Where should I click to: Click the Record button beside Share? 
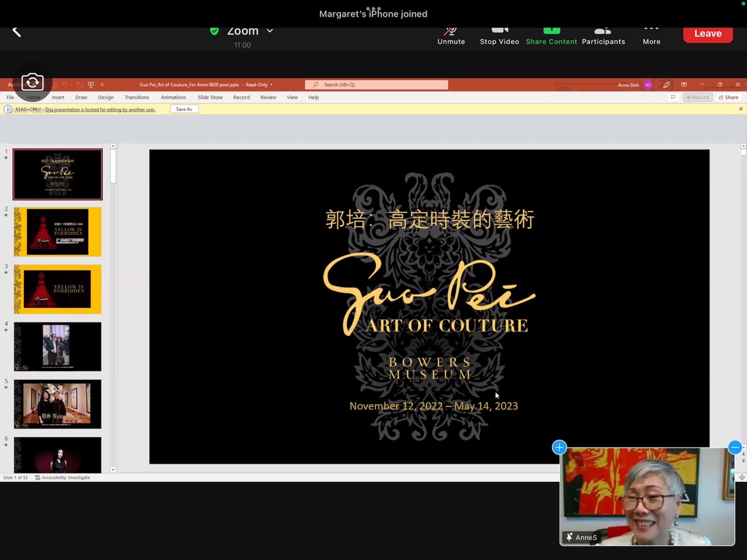697,97
